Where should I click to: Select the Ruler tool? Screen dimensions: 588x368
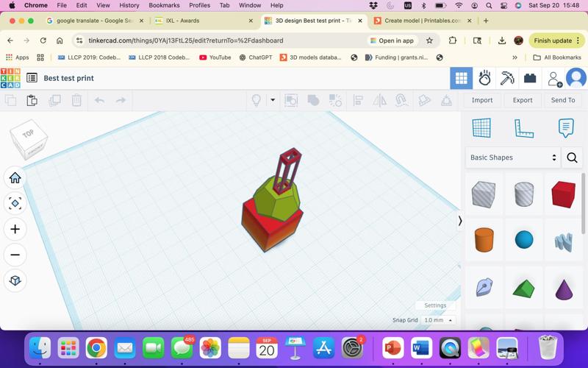pos(523,128)
